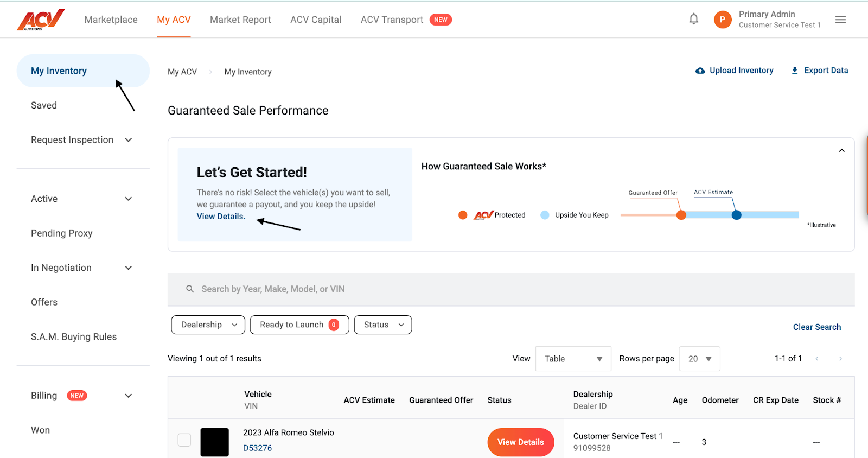868x458 pixels.
Task: Select the 2023 Alfa Romeo Stelvio checkbox
Action: (x=184, y=440)
